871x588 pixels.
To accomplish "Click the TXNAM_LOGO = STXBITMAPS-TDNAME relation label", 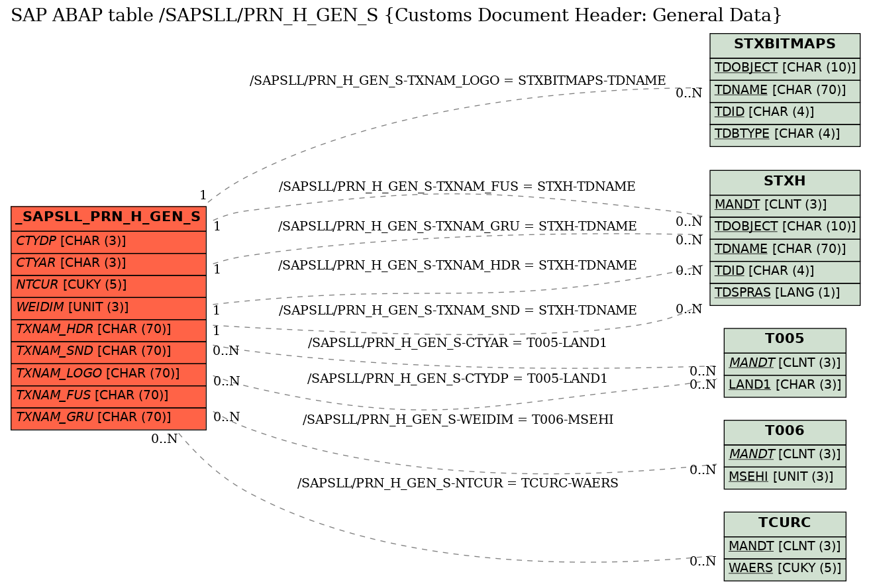I will point(458,80).
